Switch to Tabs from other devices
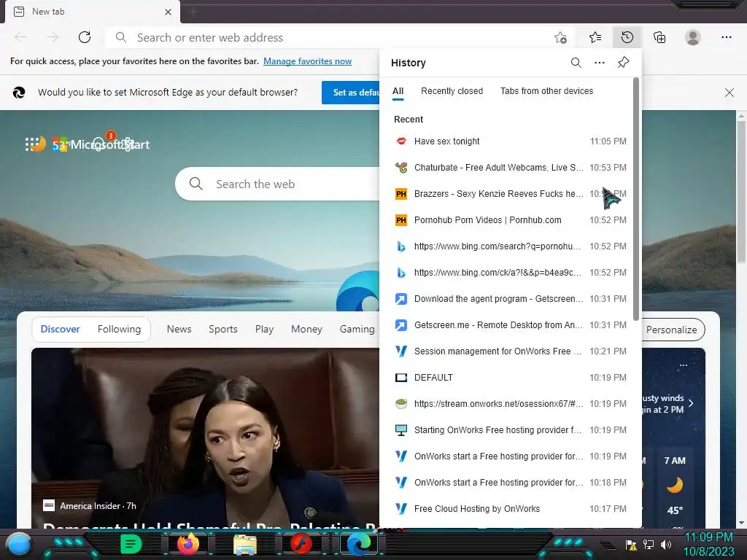This screenshot has width=747, height=560. click(546, 91)
